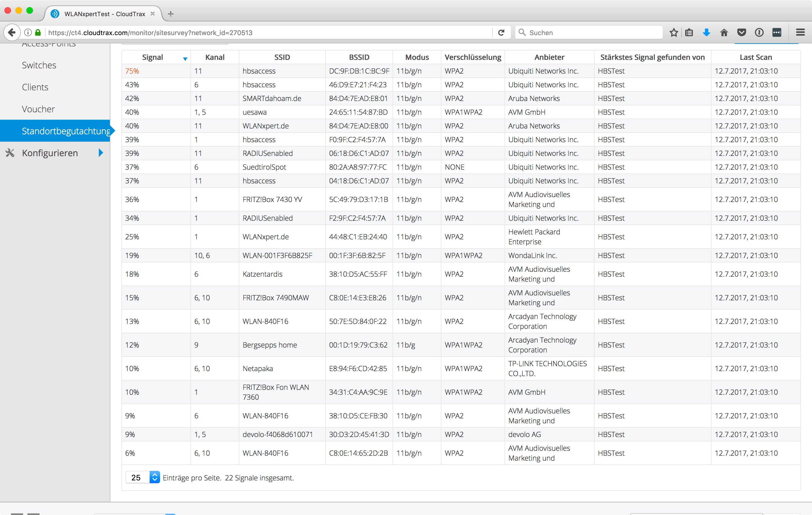Click the 75% signal value
The image size is (812, 515).
click(132, 71)
